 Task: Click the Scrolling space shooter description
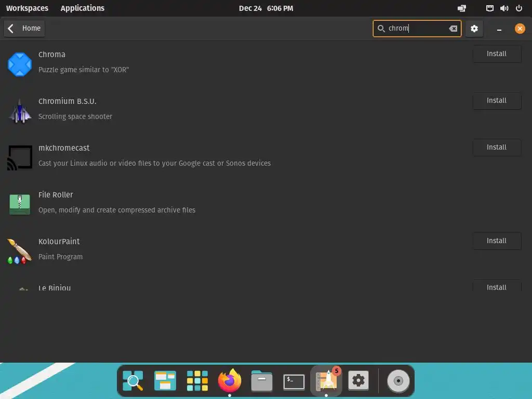pyautogui.click(x=75, y=116)
